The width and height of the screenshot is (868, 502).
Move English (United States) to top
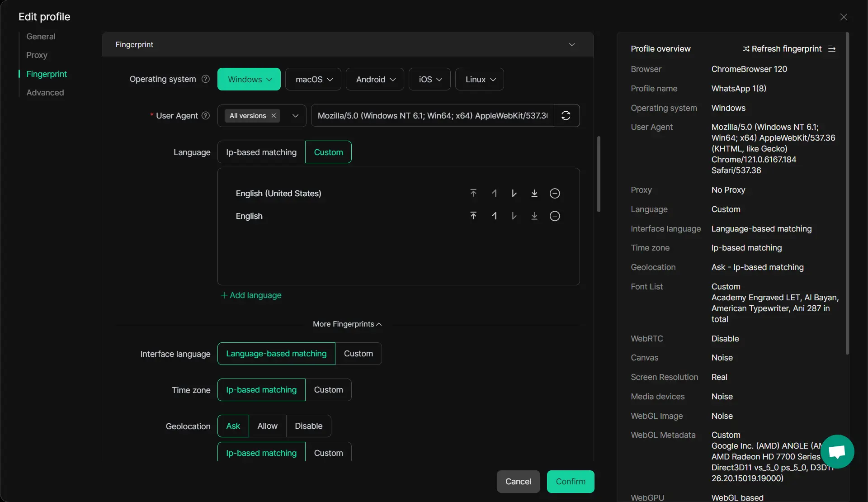point(473,194)
